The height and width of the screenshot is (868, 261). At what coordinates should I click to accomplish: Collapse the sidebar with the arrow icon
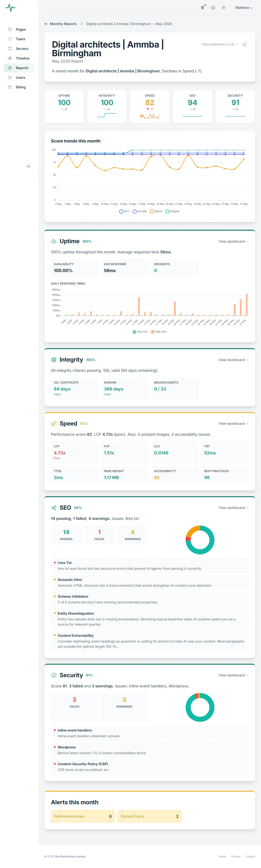click(29, 166)
